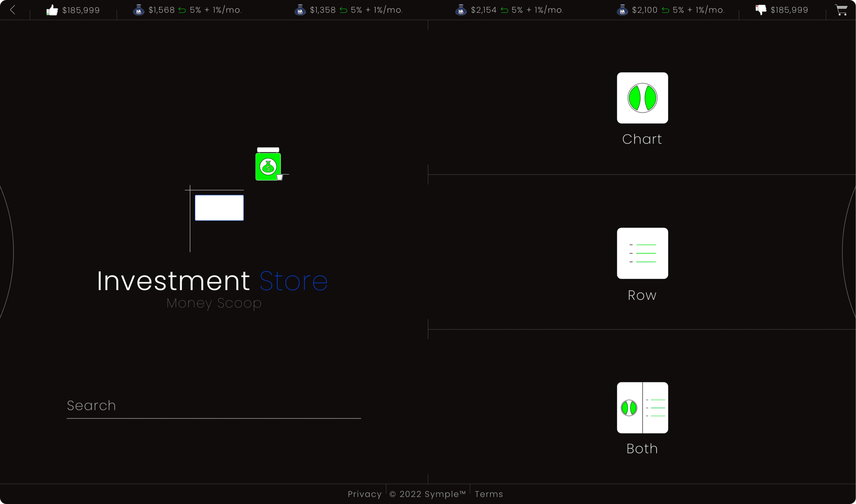Screen dimensions: 856x504
Task: Click the money bag beside $1,568
Action: (x=139, y=10)
